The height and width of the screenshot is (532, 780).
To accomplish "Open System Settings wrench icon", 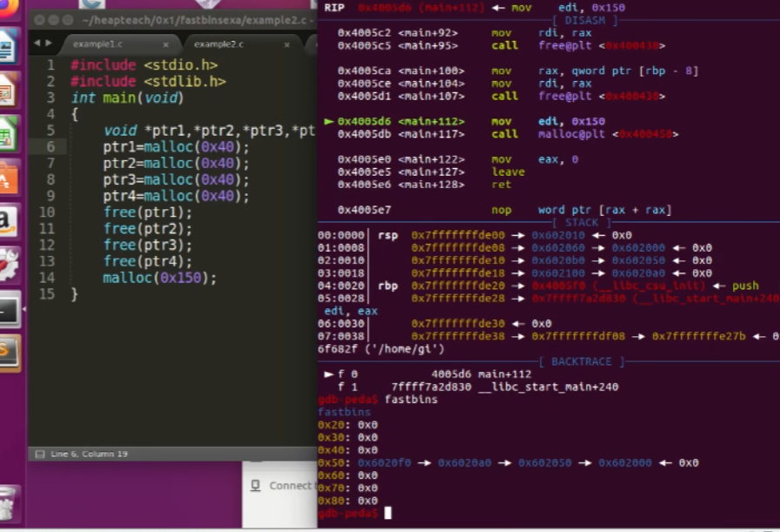I will coord(9,265).
